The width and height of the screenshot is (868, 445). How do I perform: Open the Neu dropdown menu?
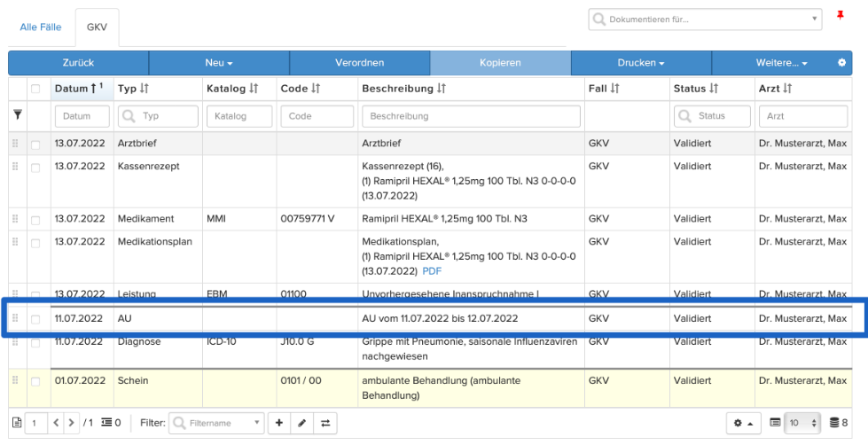[219, 63]
